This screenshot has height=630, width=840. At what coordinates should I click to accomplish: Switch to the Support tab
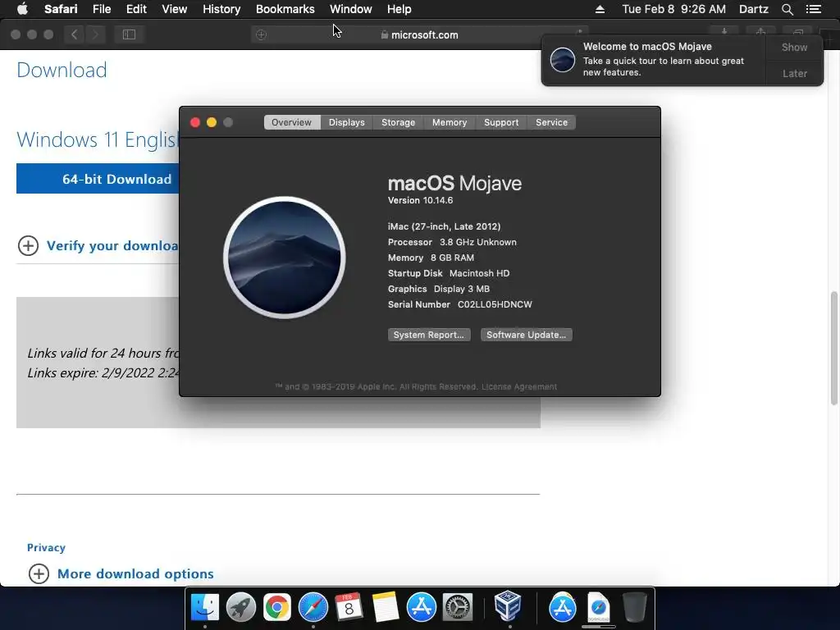click(x=501, y=122)
